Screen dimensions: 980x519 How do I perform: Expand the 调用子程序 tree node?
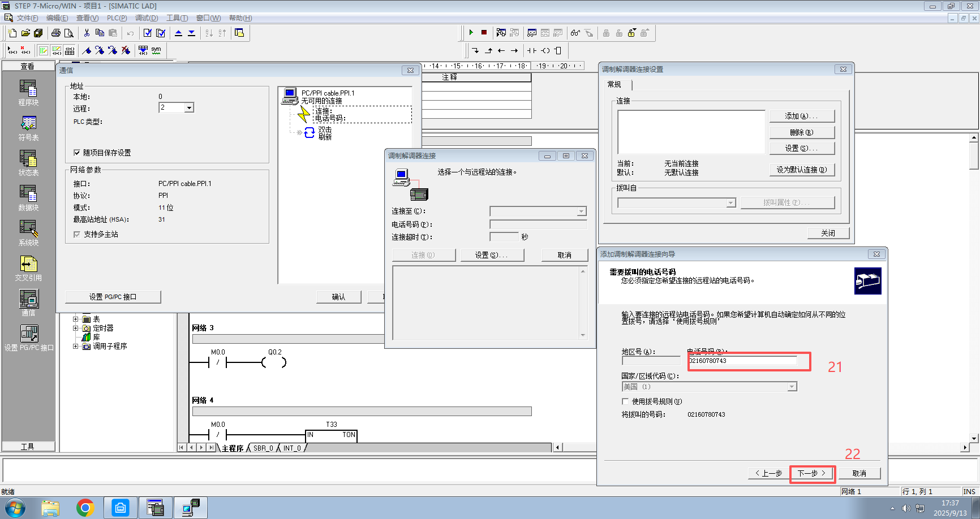click(x=75, y=346)
